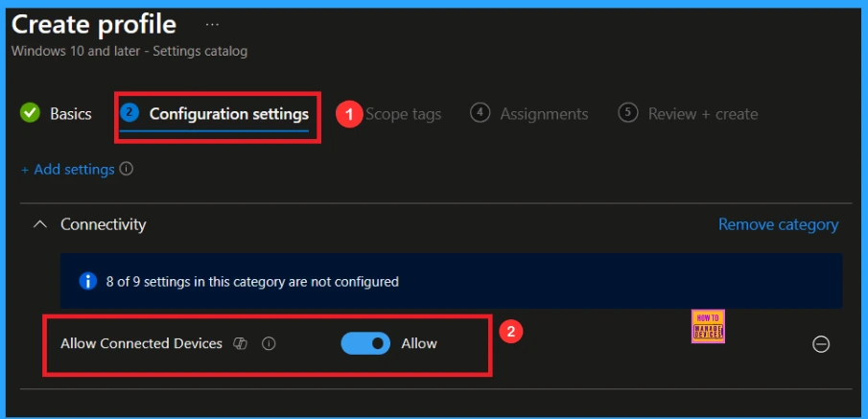Switch to the Scope tags tab
The image size is (868, 419).
click(x=403, y=114)
